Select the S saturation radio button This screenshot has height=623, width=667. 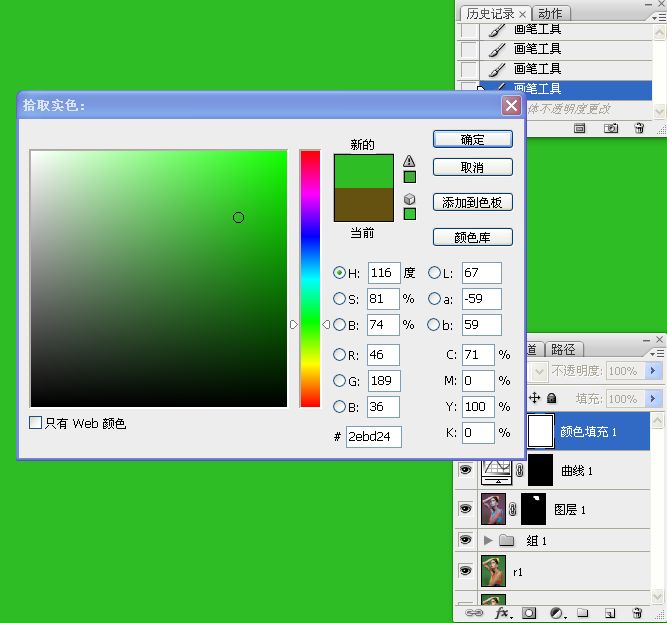(x=339, y=299)
